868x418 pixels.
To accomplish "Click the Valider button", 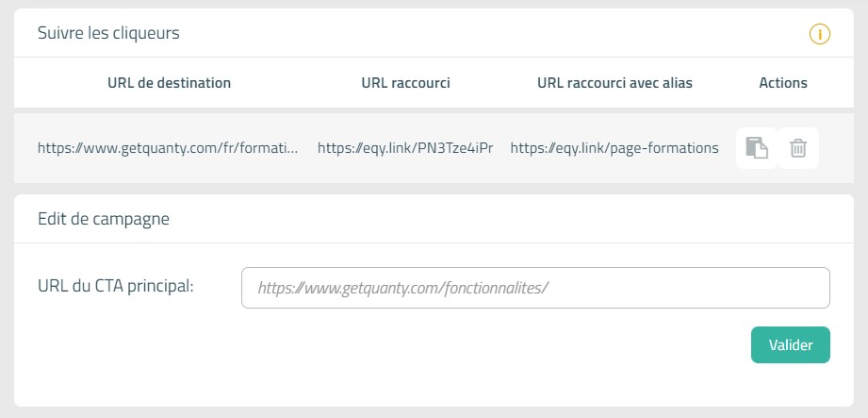I will pyautogui.click(x=790, y=344).
